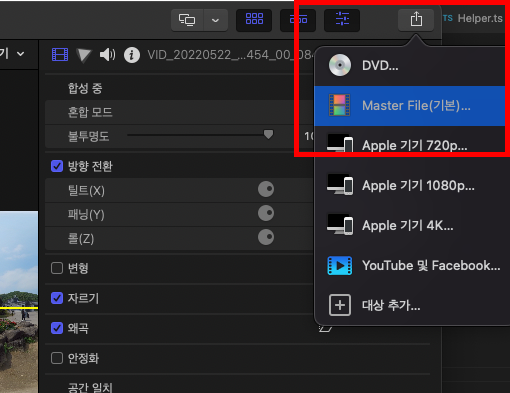
Task: Click the 롤(Z) rotation dial
Action: click(x=266, y=237)
